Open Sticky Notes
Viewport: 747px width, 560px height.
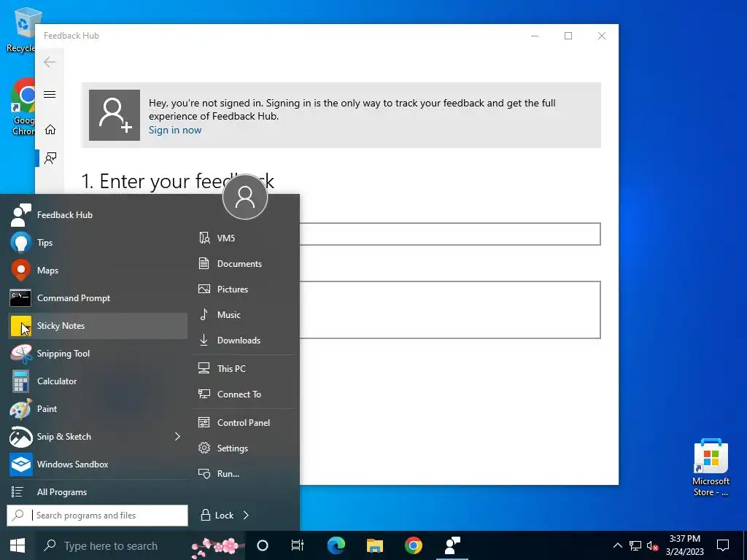pyautogui.click(x=98, y=326)
